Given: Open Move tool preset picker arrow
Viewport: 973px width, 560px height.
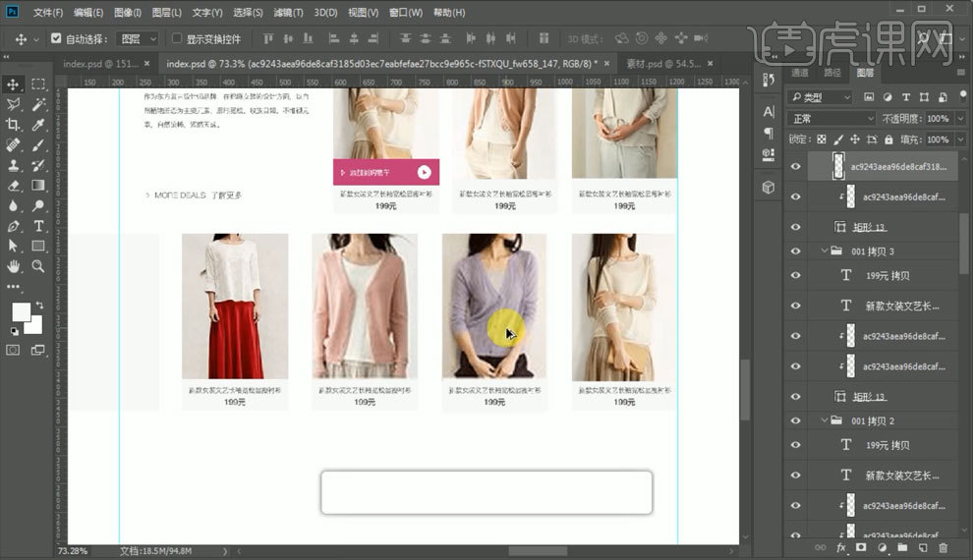Looking at the screenshot, I should click(35, 39).
